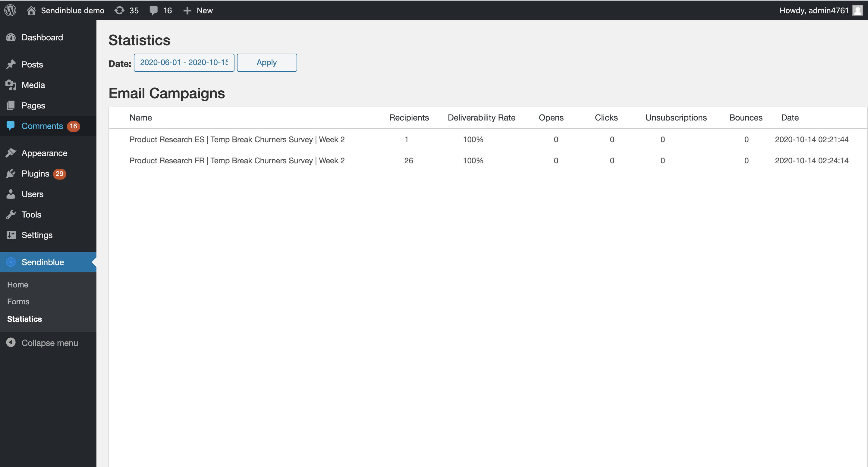
Task: Click Product Research ES campaign row
Action: (237, 139)
